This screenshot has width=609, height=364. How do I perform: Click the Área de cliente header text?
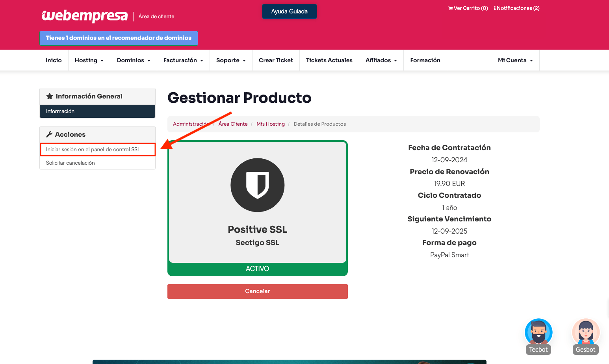point(156,17)
